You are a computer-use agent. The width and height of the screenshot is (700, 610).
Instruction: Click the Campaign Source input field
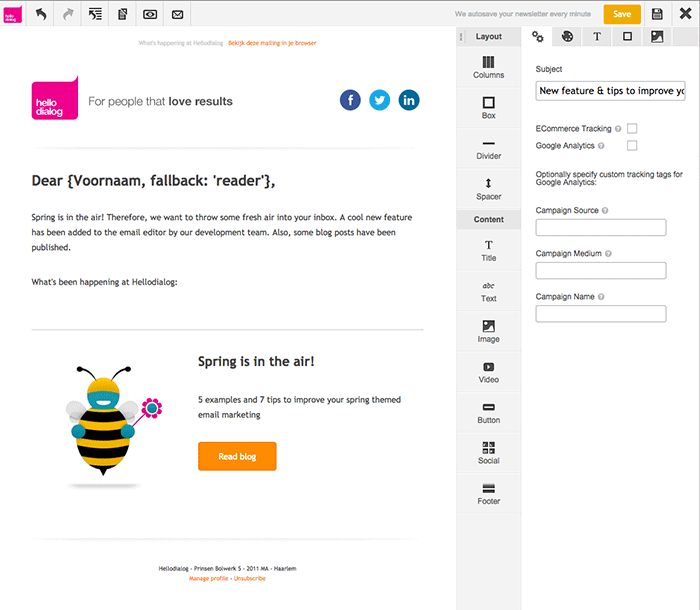(600, 228)
